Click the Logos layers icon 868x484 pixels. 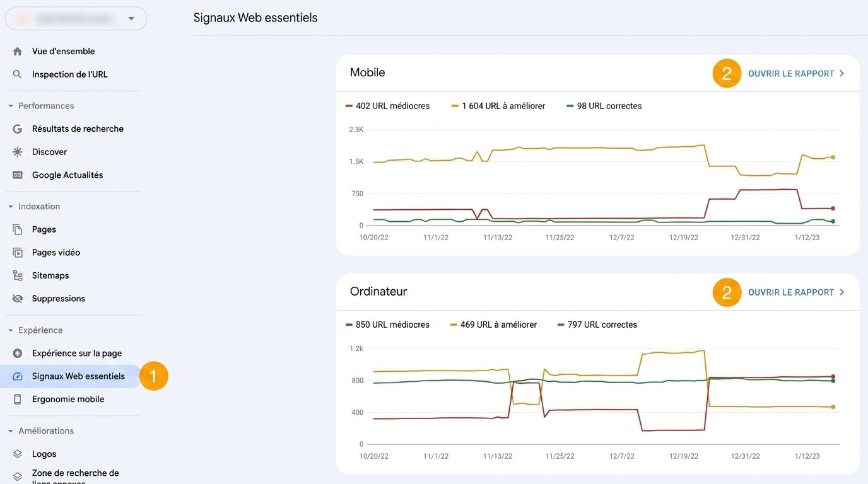(x=18, y=454)
